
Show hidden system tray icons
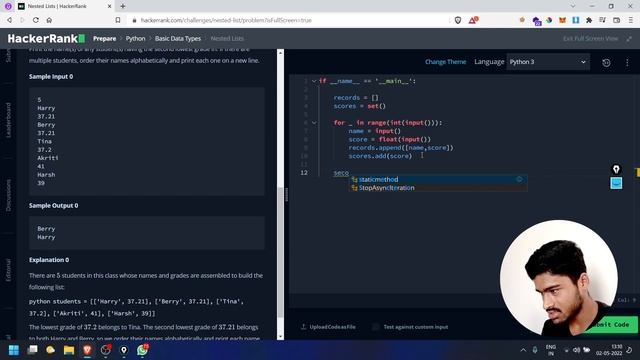point(523,350)
